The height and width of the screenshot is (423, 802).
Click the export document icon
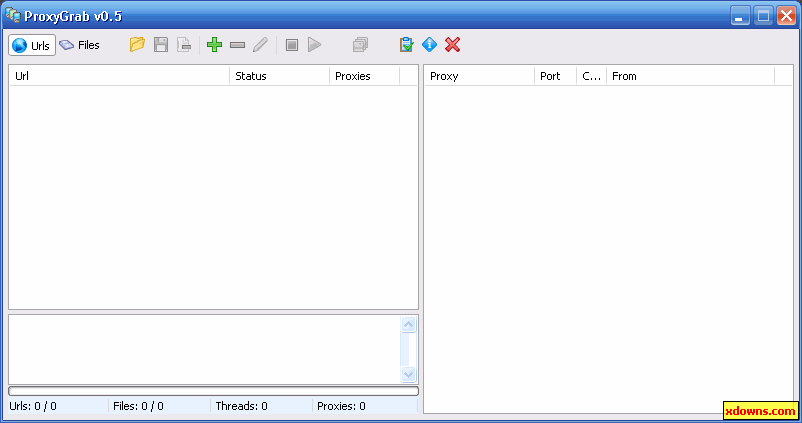point(184,44)
